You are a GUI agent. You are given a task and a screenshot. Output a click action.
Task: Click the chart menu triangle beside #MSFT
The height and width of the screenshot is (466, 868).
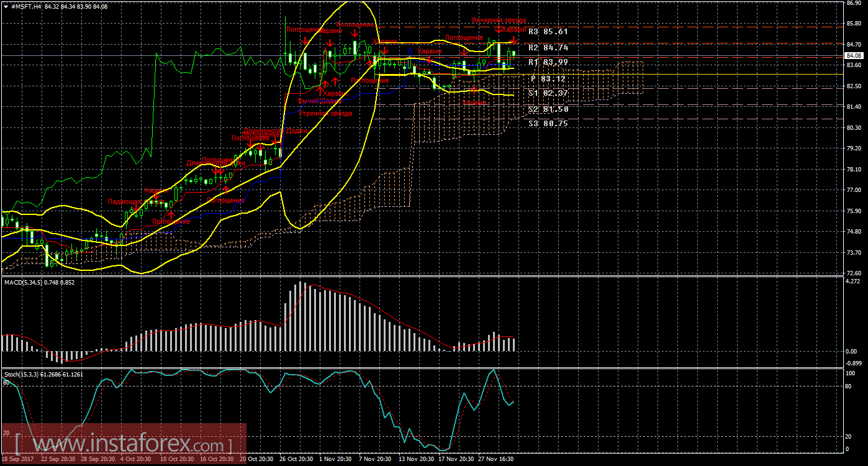point(6,6)
